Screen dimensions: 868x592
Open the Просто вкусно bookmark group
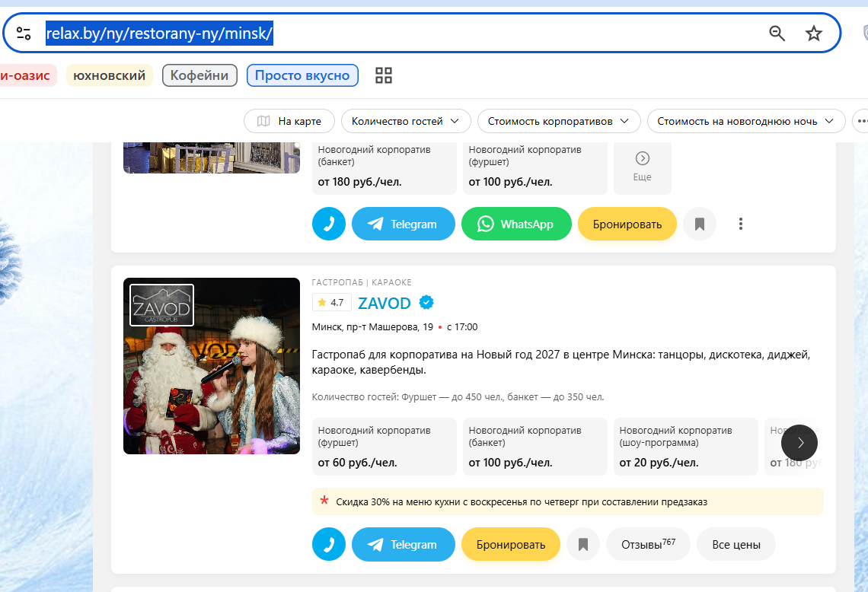click(302, 75)
